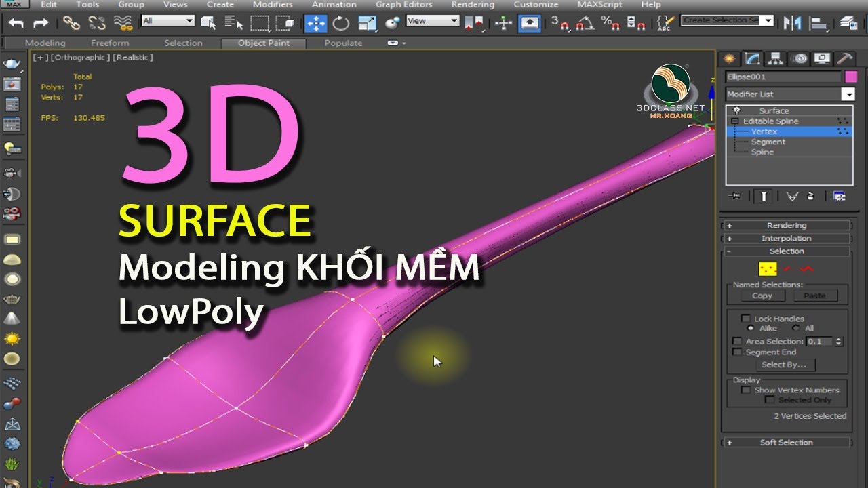Click Remove Modifier from stack icon
868x488 pixels.
click(x=811, y=196)
